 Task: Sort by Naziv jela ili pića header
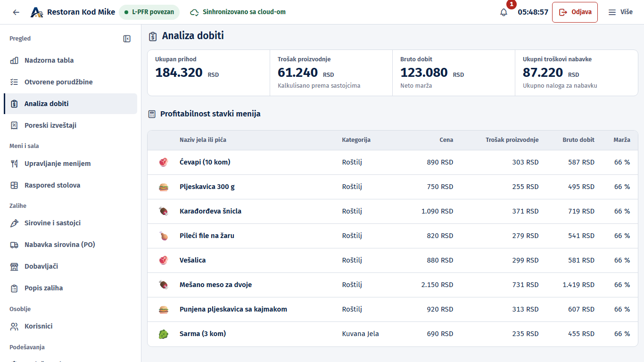[203, 140]
